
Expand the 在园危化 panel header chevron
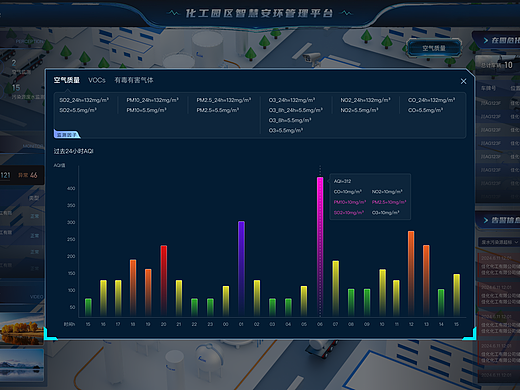(x=486, y=41)
